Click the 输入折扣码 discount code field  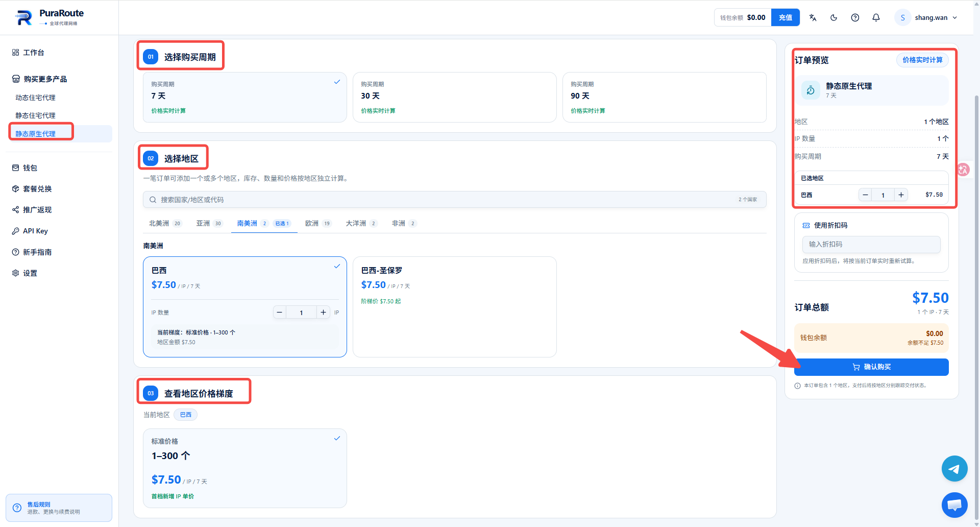point(871,245)
